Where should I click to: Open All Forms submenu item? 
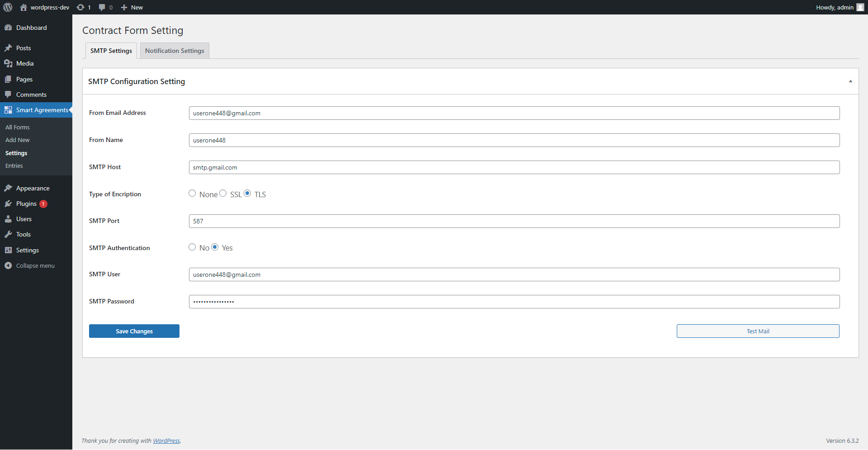click(18, 127)
